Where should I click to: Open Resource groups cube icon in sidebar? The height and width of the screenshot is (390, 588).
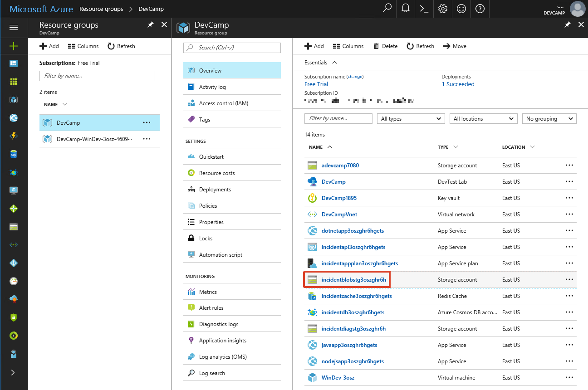click(14, 100)
